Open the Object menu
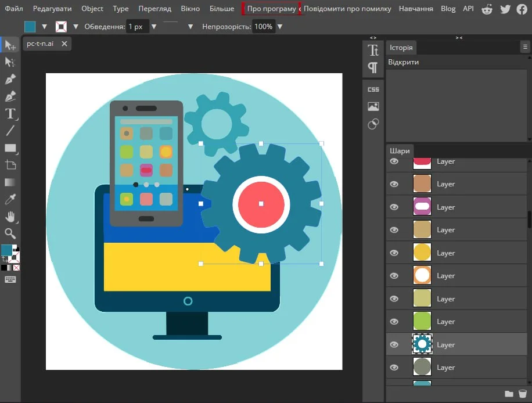Image resolution: width=532 pixels, height=403 pixels. (x=92, y=9)
